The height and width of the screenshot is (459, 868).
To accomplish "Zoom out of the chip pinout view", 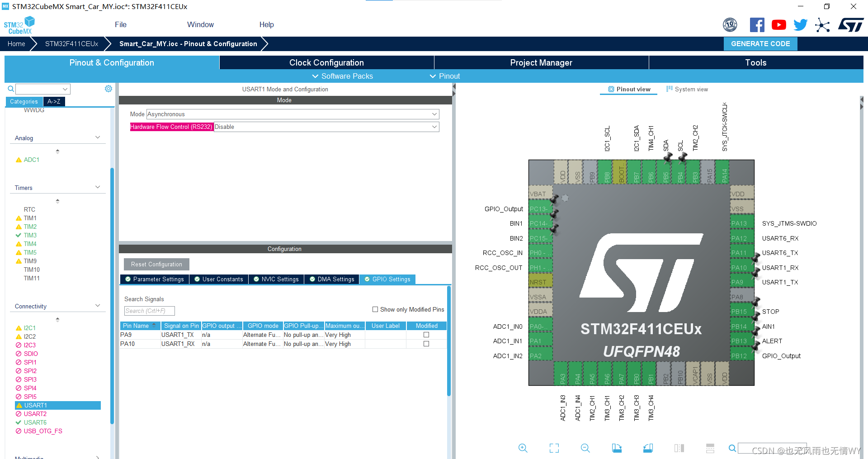I will (x=585, y=448).
